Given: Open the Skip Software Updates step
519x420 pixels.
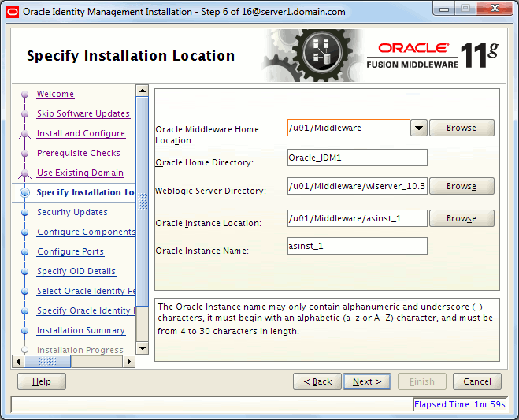Looking at the screenshot, I should [83, 113].
